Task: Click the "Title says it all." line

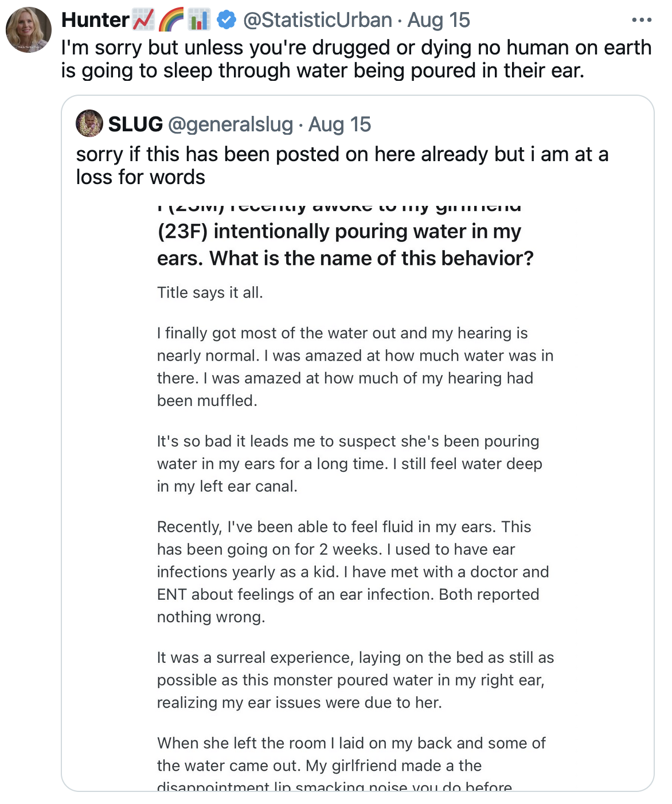Action: point(210,292)
